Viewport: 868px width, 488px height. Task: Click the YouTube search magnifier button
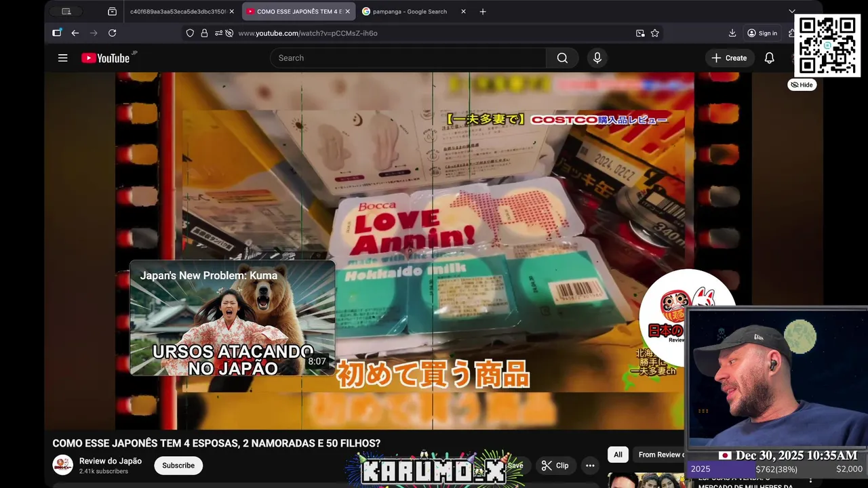pos(562,58)
